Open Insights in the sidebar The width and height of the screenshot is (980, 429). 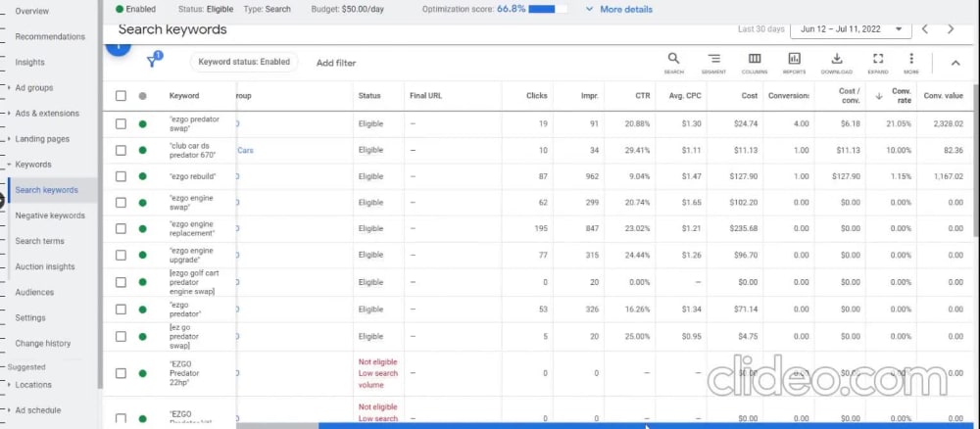[x=30, y=63]
